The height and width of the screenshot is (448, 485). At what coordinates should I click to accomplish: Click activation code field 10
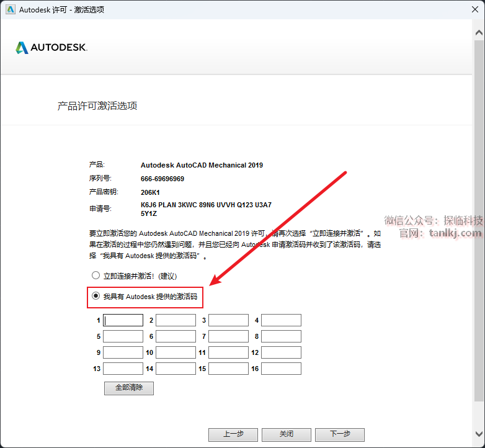[x=176, y=352]
